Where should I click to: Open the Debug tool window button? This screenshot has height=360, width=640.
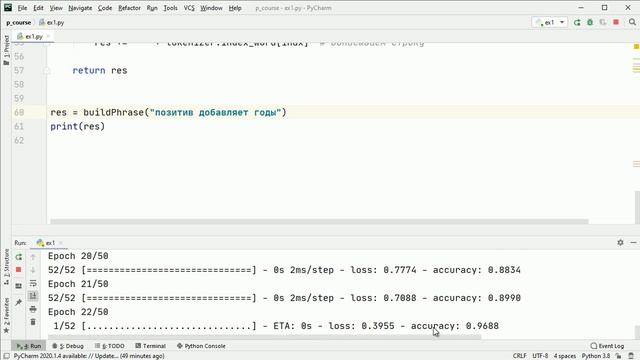pos(68,346)
